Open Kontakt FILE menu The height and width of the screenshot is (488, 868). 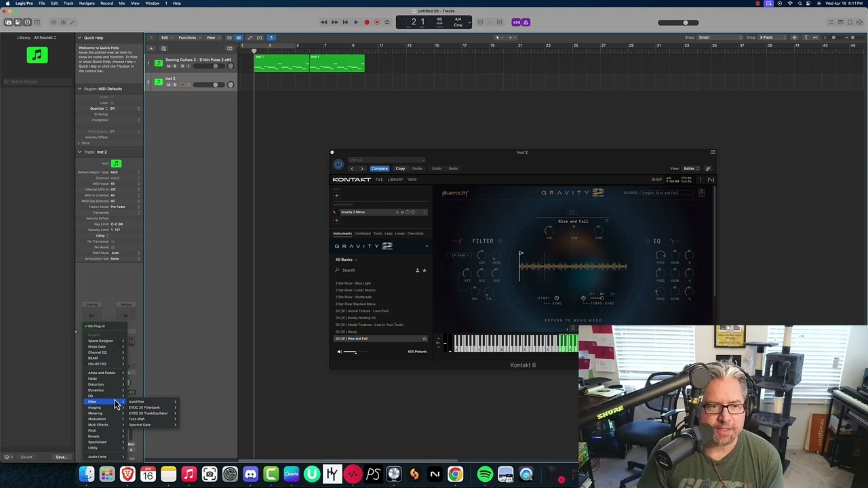coord(379,180)
